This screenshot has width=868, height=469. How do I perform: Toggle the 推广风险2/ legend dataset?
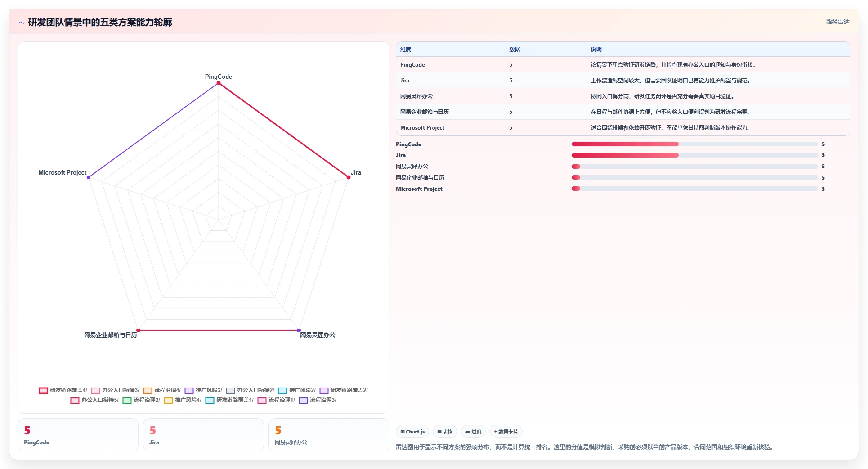(x=297, y=390)
